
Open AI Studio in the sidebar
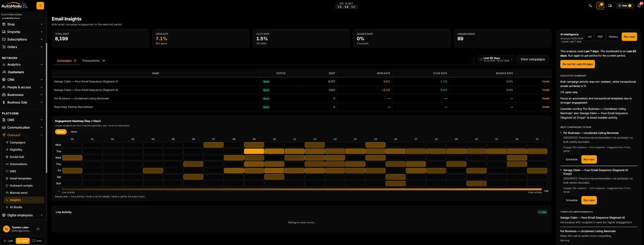coord(16,207)
